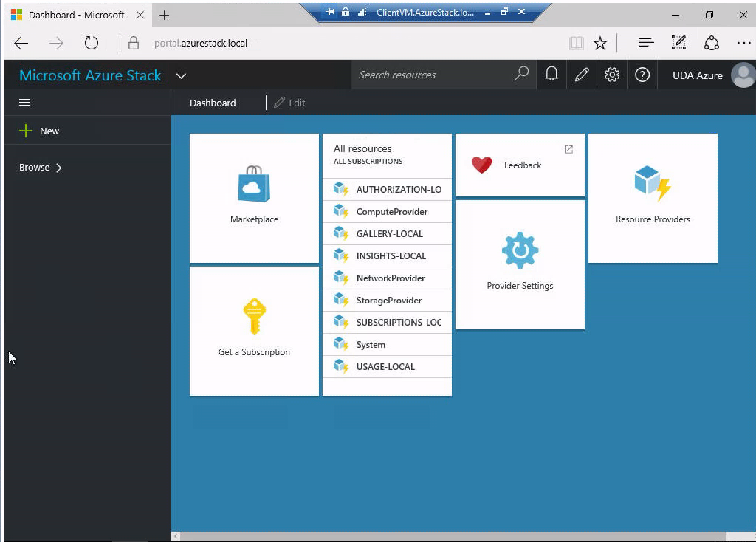The height and width of the screenshot is (542, 756).
Task: Click the New button in sidebar
Action: click(x=40, y=131)
